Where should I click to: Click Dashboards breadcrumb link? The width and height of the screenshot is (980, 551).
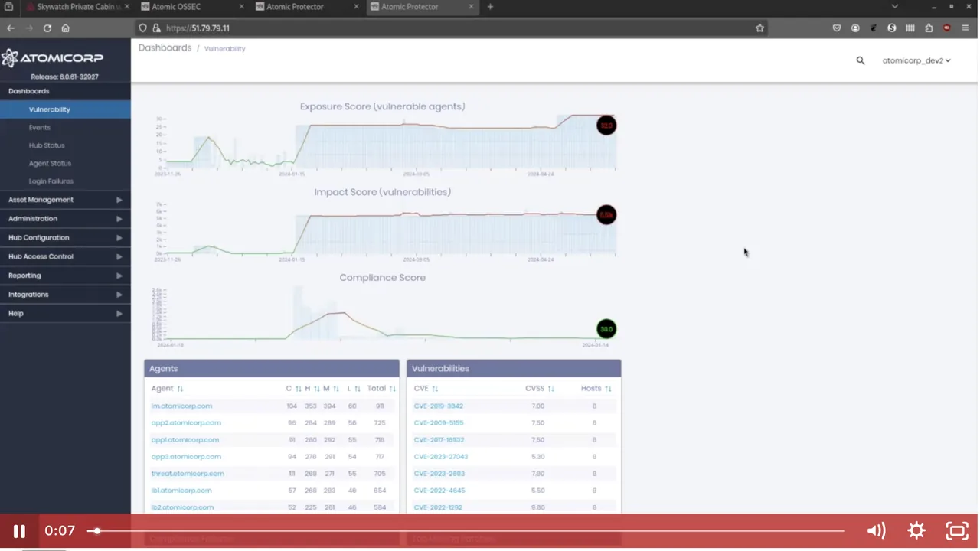165,47
